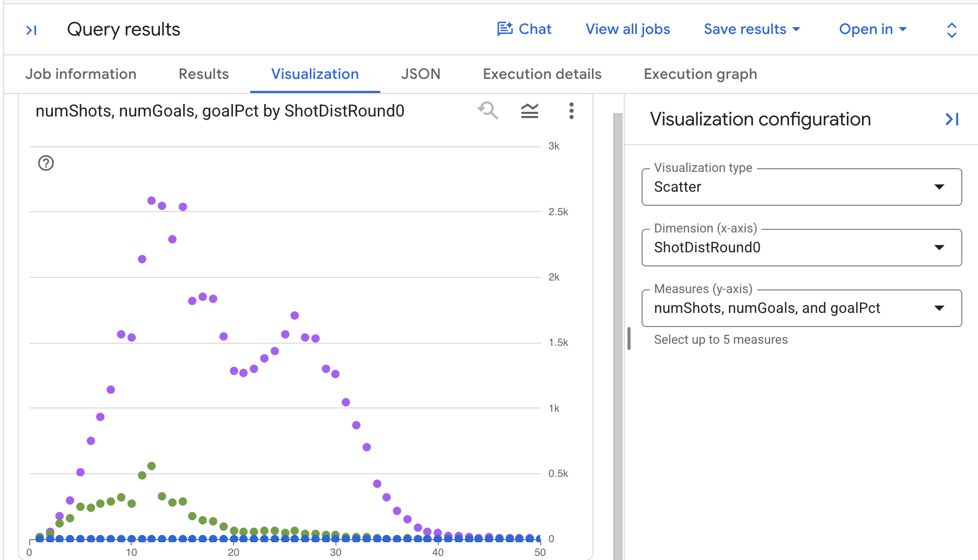The image size is (978, 560).
Task: Open the Chat assistant icon
Action: point(505,29)
